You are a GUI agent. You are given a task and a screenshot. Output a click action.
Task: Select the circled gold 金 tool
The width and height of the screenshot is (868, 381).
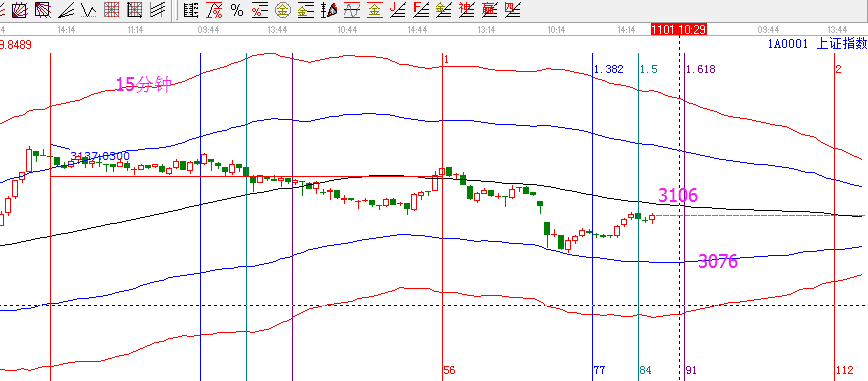(x=283, y=10)
